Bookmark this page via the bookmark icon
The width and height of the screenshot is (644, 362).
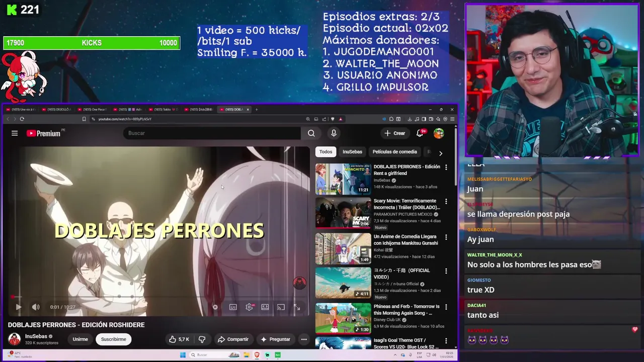pyautogui.click(x=84, y=119)
